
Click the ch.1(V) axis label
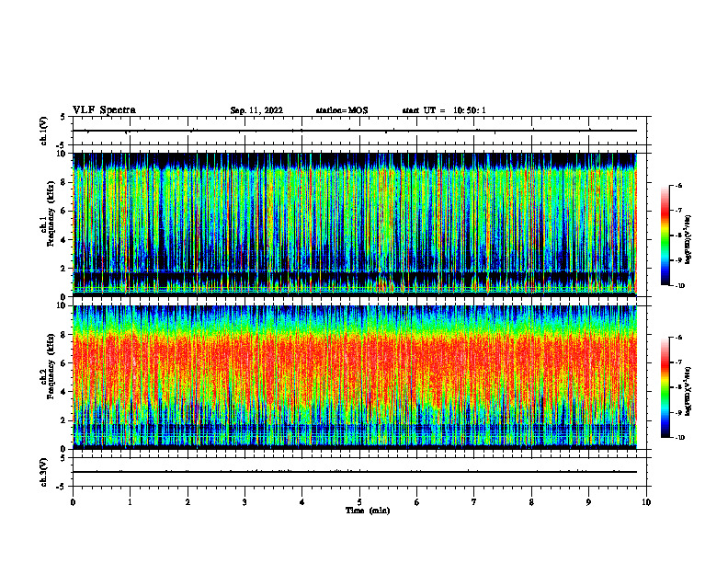coord(44,131)
